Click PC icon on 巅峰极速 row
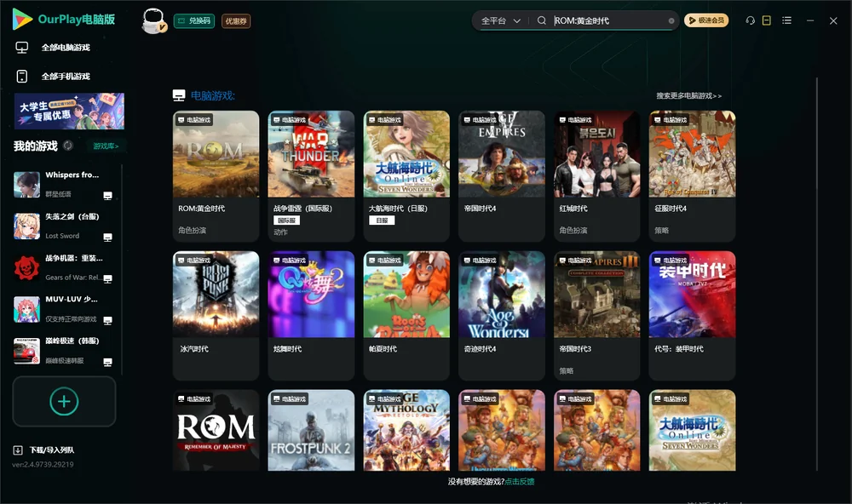852x504 pixels. (x=107, y=363)
